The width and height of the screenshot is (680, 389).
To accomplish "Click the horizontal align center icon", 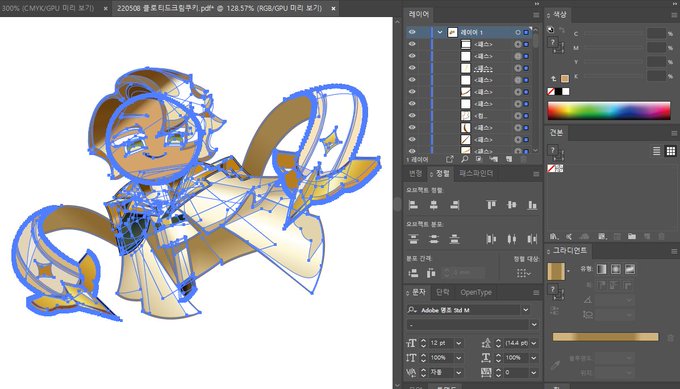I will tap(434, 205).
